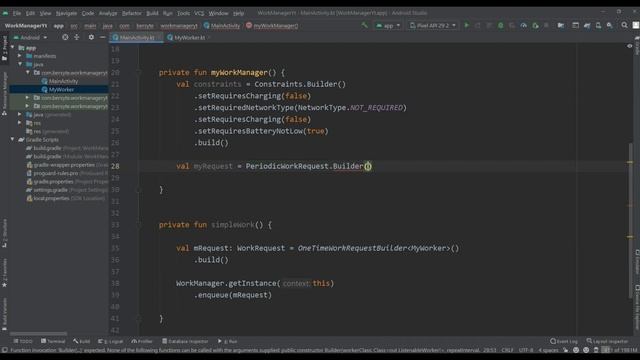Open the Layout Inspector
The width and height of the screenshot is (640, 360).
pos(607,341)
